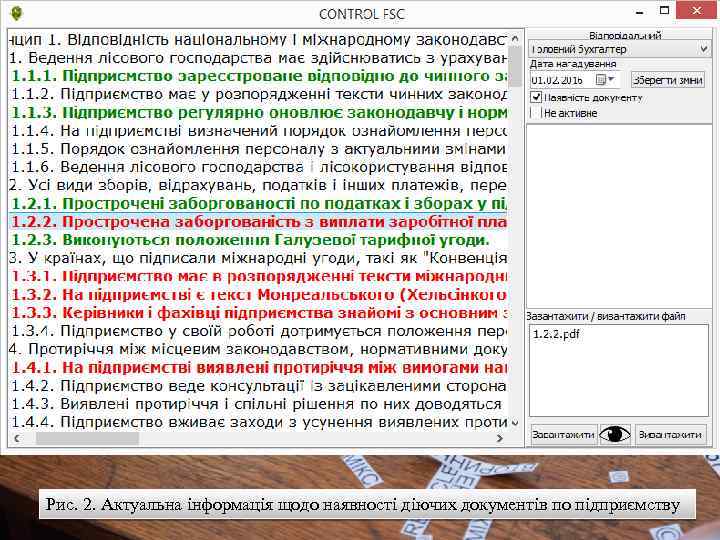720x540 pixels.
Task: Select row 1.1.5. Порядок ознайомлення персоналу
Action: tap(258, 149)
